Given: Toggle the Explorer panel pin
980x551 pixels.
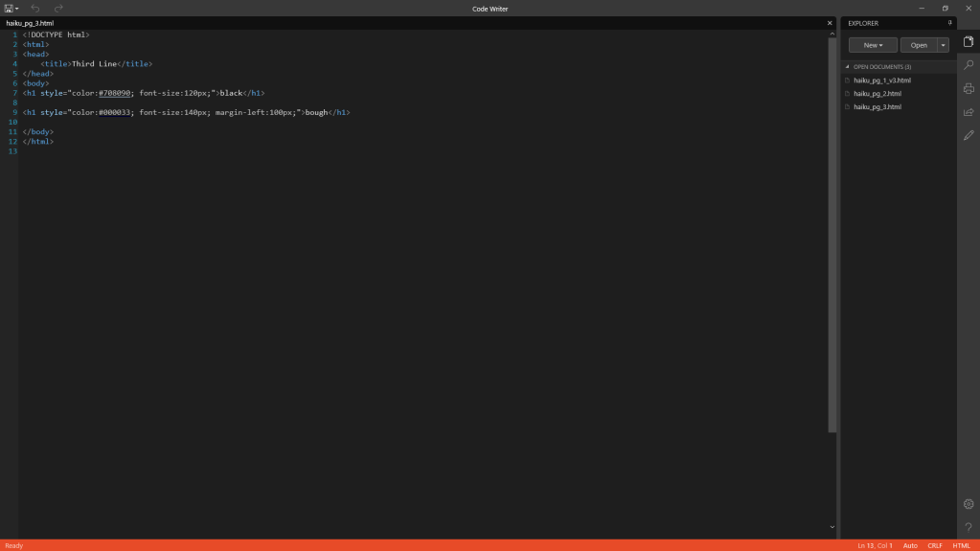Looking at the screenshot, I should 949,23.
